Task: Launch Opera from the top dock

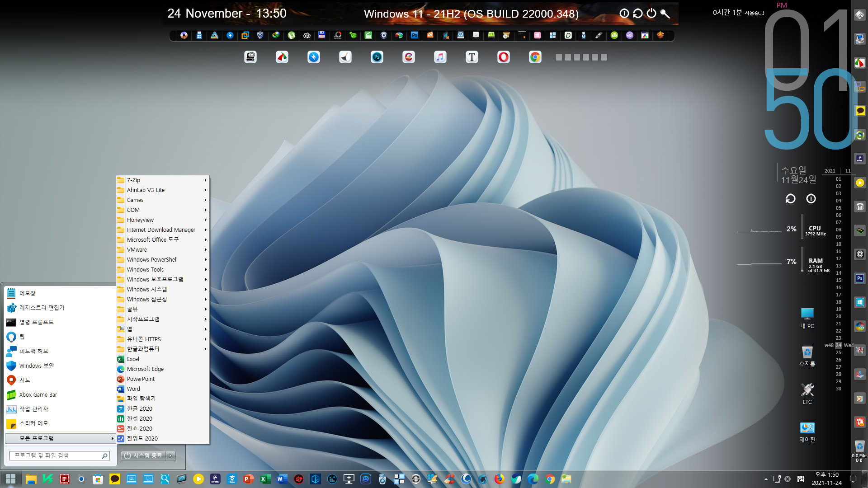Action: point(504,57)
